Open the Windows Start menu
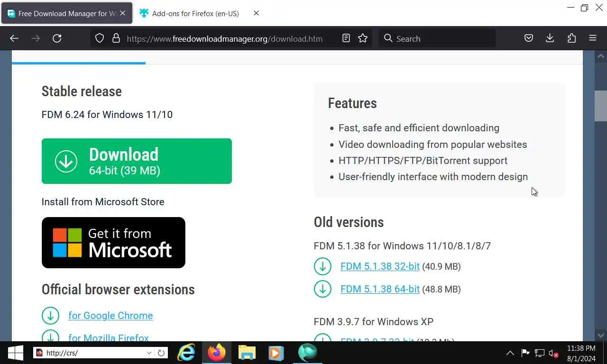Viewport: 607px width, 364px height. 16,353
